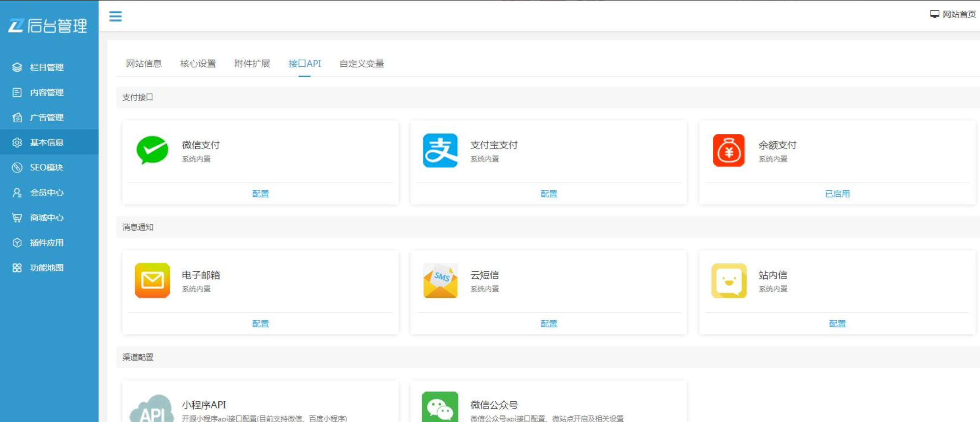Click 已启用 under 余额支付
This screenshot has width=980, height=422.
(x=838, y=194)
